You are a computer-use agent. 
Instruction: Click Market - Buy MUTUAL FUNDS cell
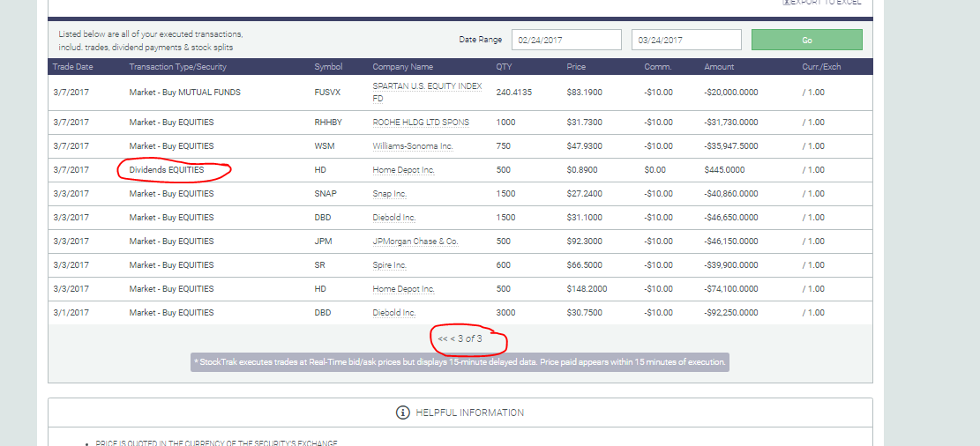click(185, 93)
